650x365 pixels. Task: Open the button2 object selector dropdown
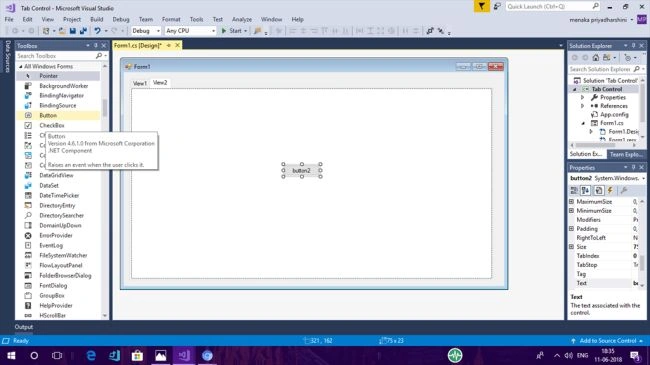[643, 178]
